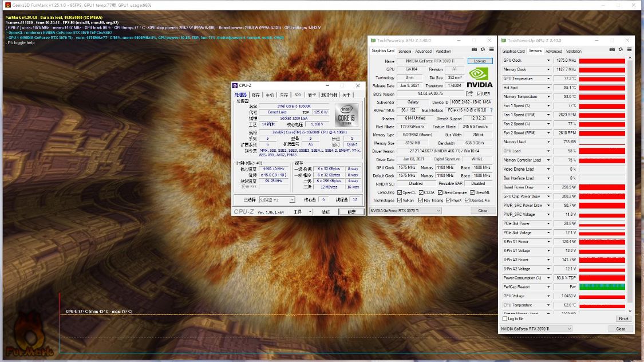This screenshot has height=362, width=644.
Task: Click the GPU-Z Graphics Card window title icon
Action: (373, 40)
